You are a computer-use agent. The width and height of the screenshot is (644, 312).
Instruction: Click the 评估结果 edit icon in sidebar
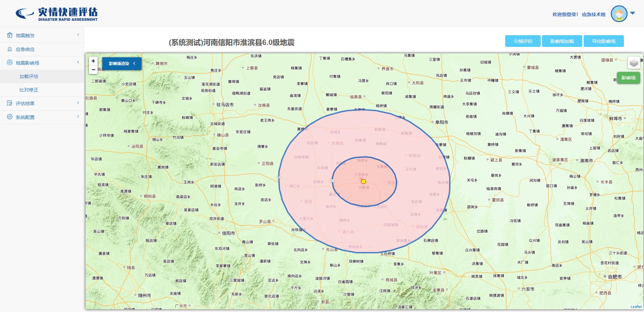point(10,103)
